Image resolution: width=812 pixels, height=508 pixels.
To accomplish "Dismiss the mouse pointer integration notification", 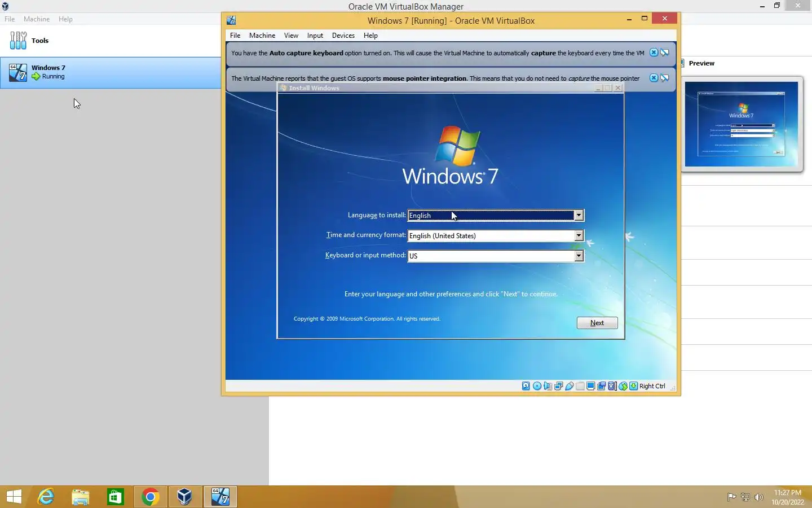I will (x=654, y=78).
